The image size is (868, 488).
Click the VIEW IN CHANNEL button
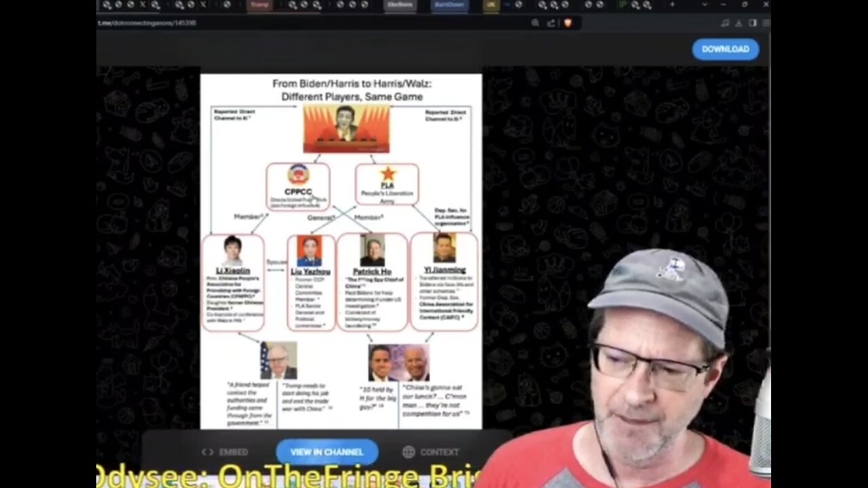click(x=327, y=451)
